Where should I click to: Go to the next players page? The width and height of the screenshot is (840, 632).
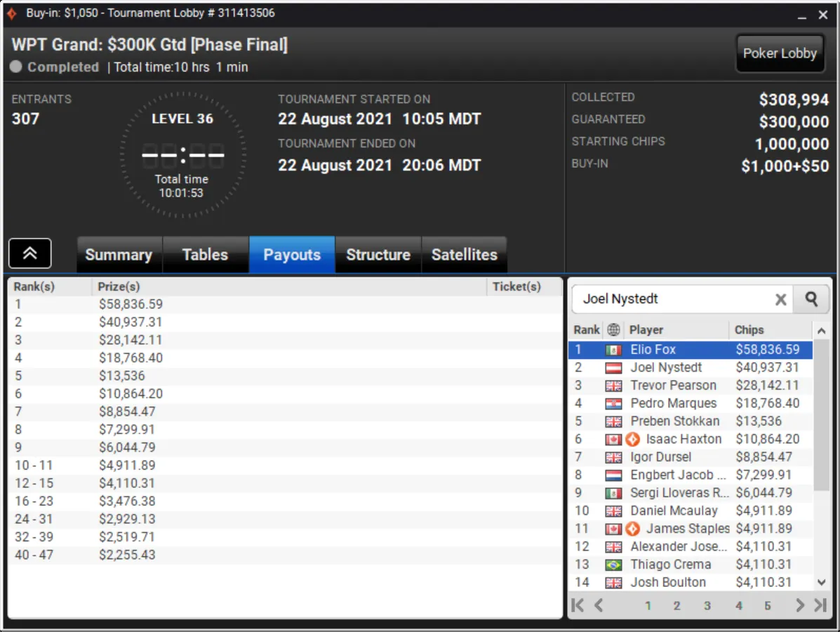(x=800, y=605)
